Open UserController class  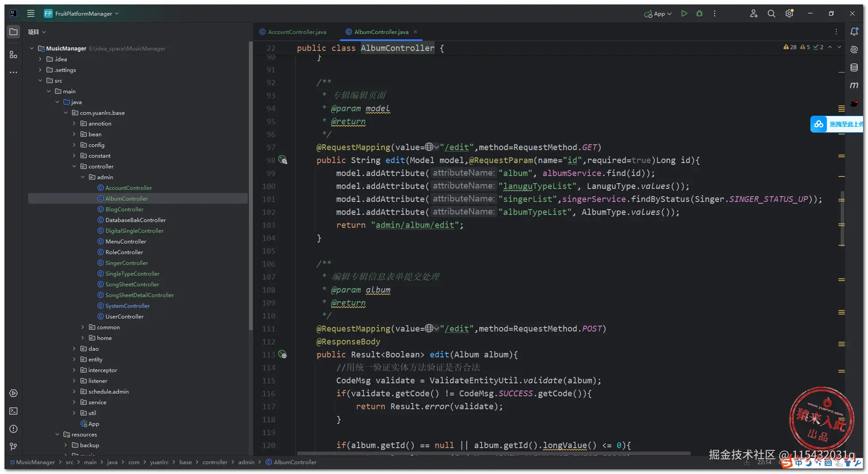(x=124, y=316)
